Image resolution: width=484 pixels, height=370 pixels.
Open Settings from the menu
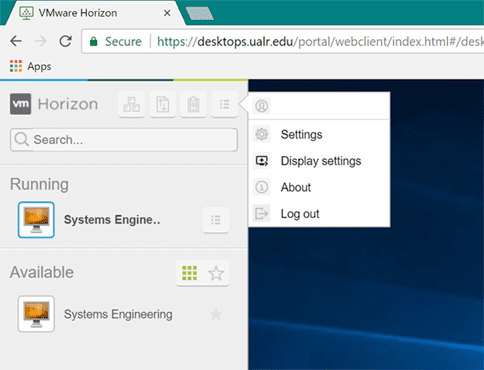click(319, 134)
